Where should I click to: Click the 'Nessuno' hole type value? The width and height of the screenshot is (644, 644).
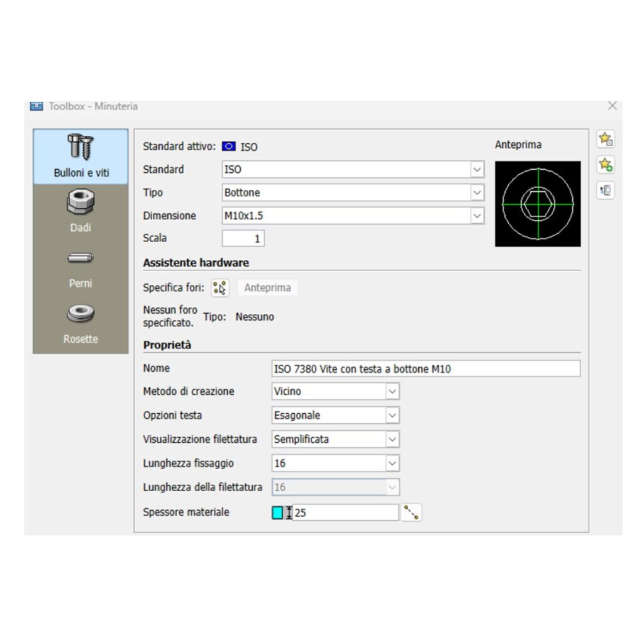click(x=255, y=317)
